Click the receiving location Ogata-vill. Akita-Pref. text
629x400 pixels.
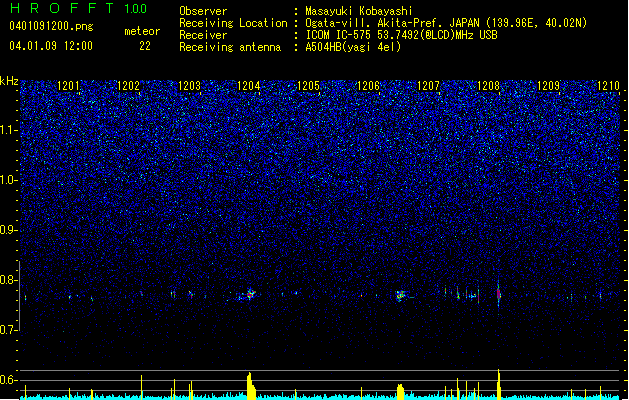click(446, 23)
